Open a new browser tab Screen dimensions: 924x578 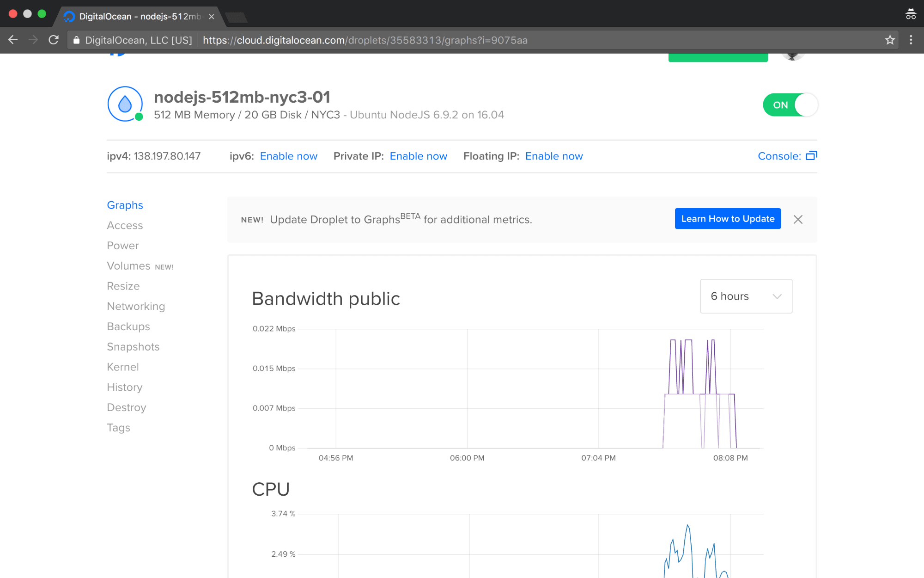click(237, 18)
